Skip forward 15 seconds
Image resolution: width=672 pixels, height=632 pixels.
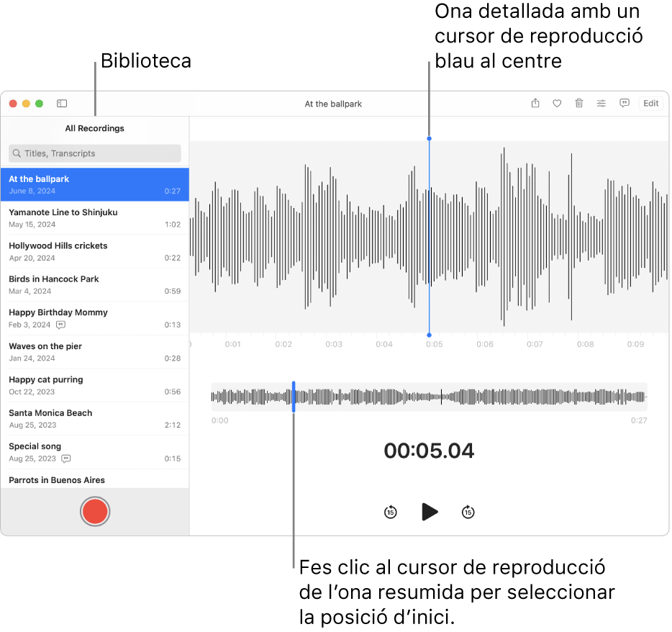coord(468,512)
